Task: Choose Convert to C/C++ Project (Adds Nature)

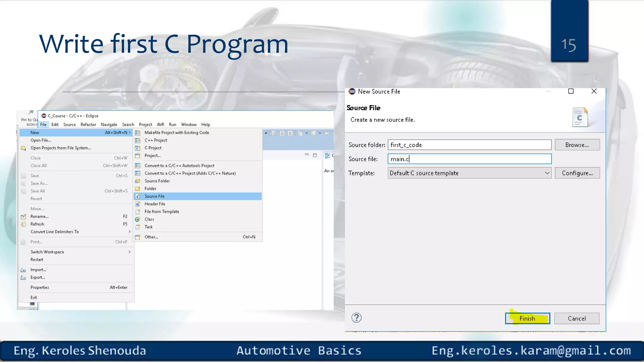Action: [198, 173]
